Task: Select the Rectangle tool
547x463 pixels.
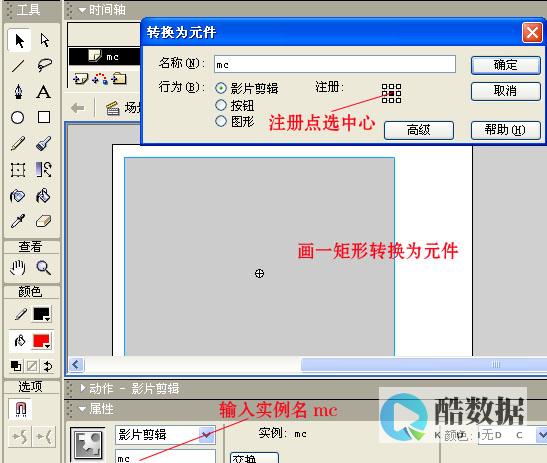Action: 44,117
